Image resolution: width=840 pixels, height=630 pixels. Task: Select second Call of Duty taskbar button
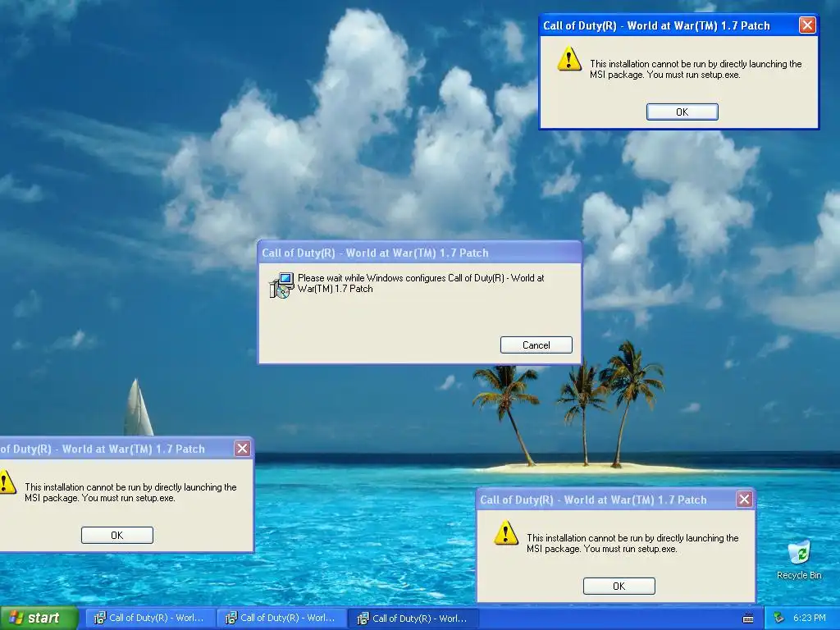point(282,619)
